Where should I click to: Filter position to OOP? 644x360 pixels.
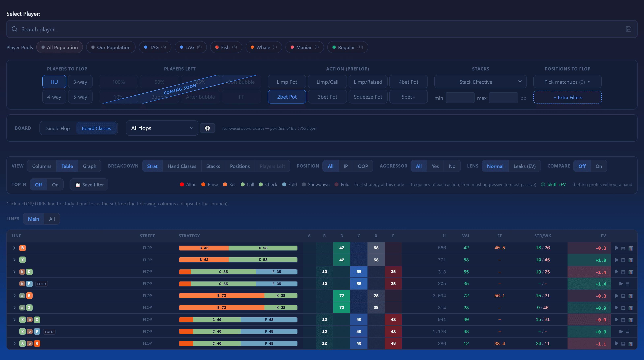coord(363,166)
